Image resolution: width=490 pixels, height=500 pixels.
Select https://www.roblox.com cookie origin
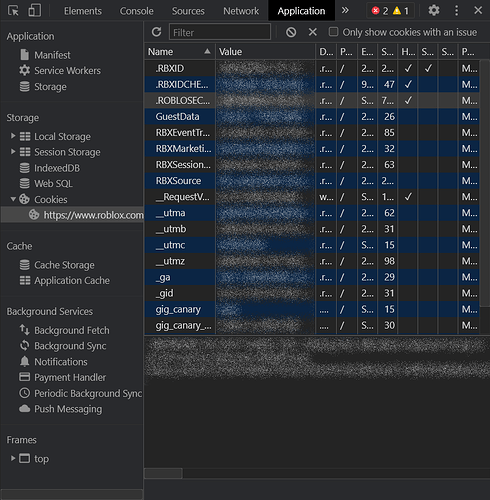pyautogui.click(x=72, y=215)
